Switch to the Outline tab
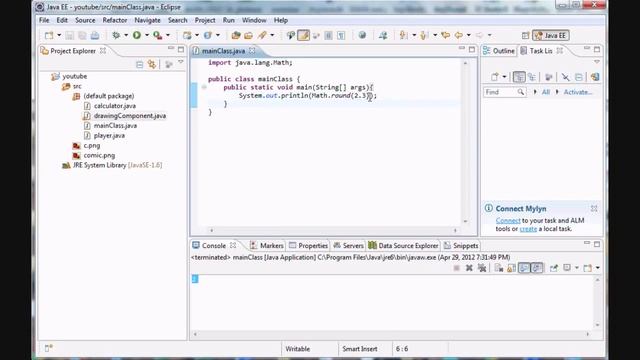The image size is (640, 360). click(x=499, y=51)
